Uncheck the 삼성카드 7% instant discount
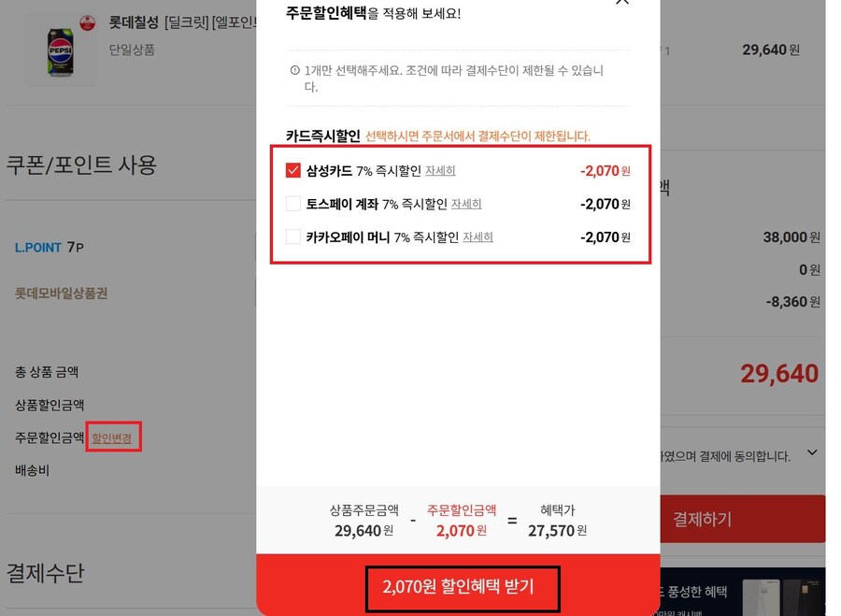The image size is (841, 616). (x=292, y=171)
